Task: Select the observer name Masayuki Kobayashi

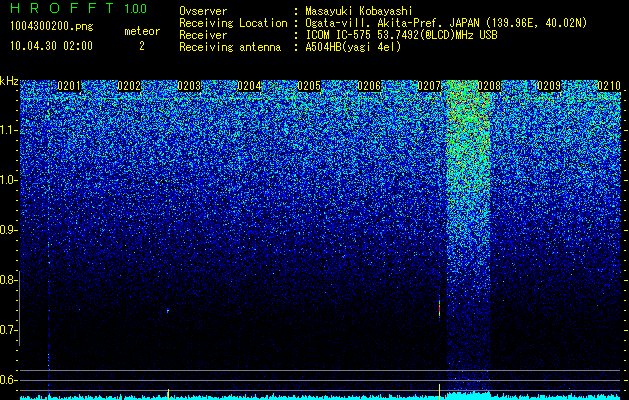Action: [359, 11]
